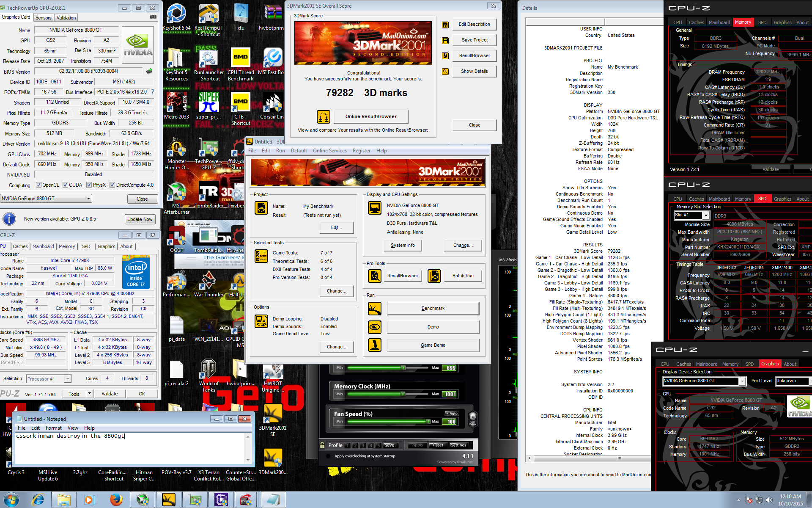
Task: Switch to the Sensors tab in GPU-Z
Action: [x=44, y=17]
